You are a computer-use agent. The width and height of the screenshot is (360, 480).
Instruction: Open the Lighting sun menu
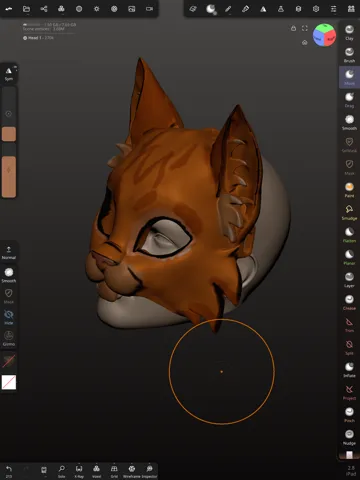[x=97, y=9]
